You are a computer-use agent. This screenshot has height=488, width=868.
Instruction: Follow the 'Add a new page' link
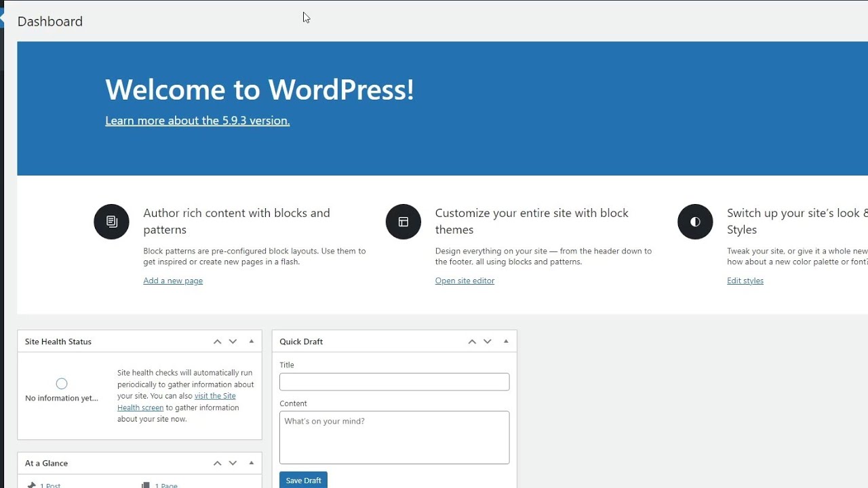pyautogui.click(x=173, y=281)
